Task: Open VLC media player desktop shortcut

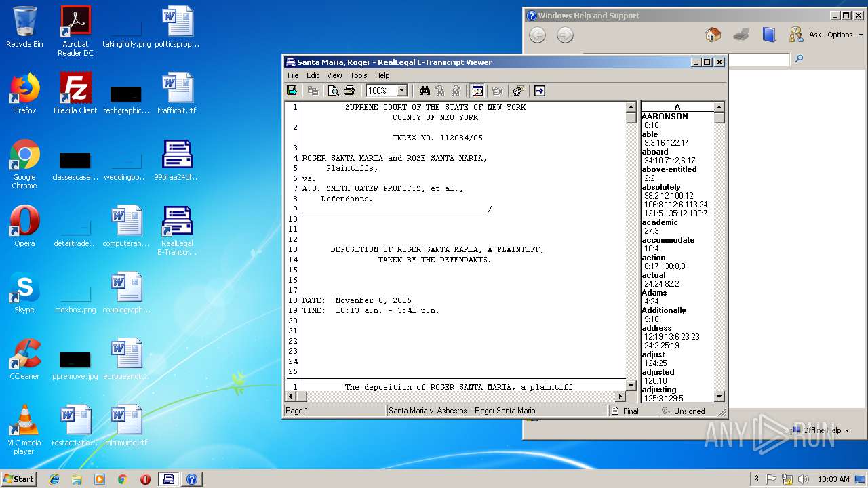Action: coord(24,430)
